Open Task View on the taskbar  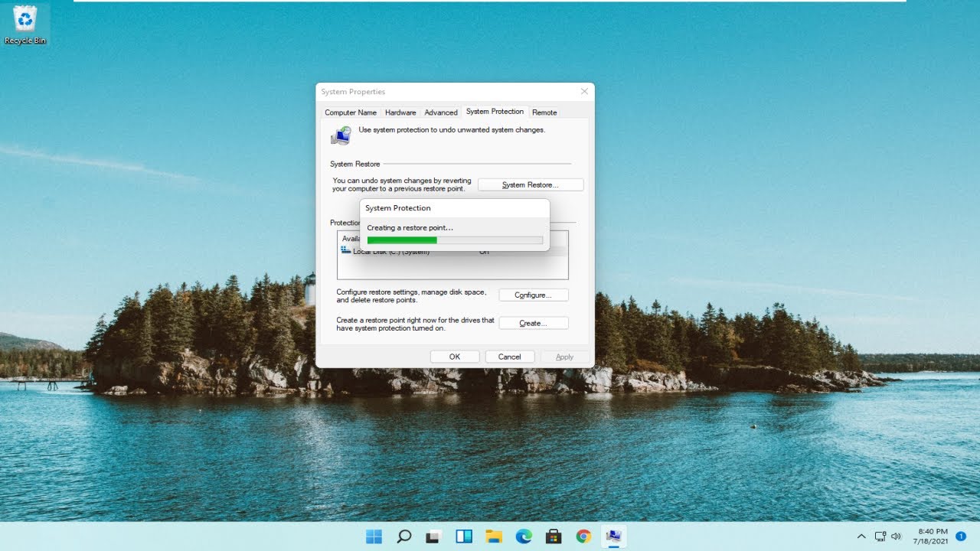click(434, 536)
